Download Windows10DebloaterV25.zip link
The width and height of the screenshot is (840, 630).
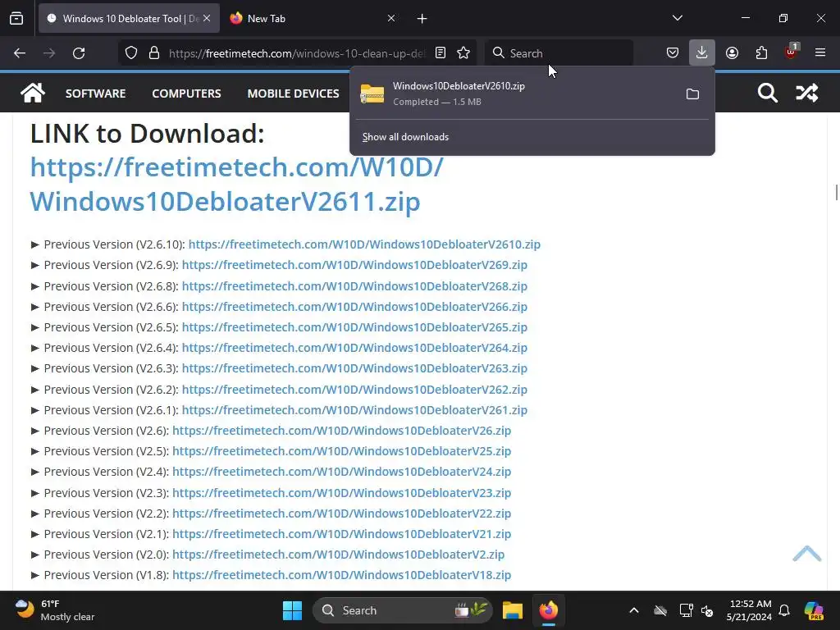pyautogui.click(x=342, y=451)
